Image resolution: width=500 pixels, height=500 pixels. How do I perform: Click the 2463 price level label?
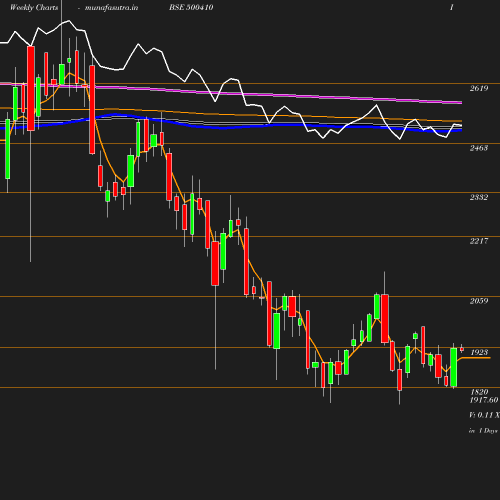pos(479,148)
